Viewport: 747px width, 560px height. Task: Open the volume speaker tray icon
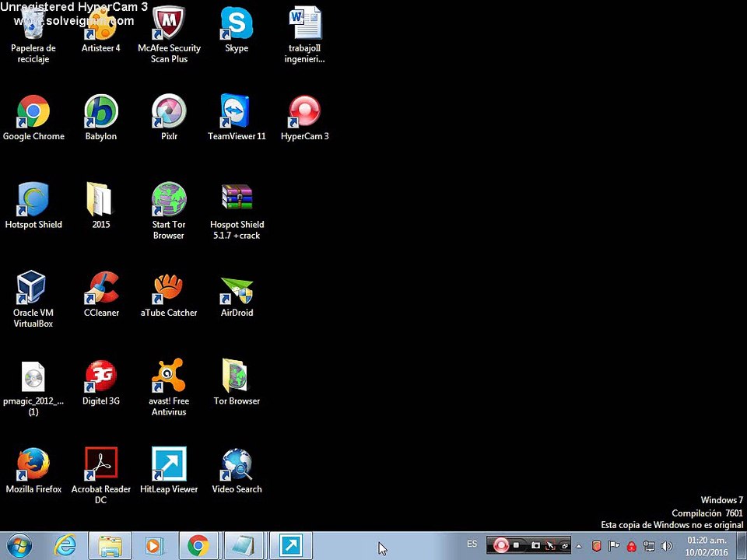[667, 546]
